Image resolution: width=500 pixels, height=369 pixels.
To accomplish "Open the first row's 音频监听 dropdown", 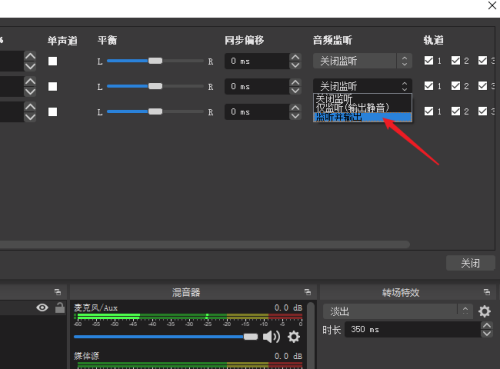I will click(362, 61).
